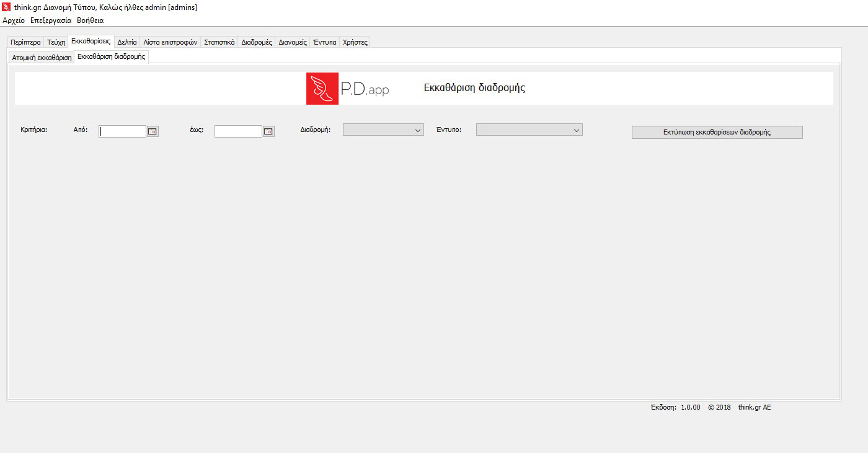Screen dimensions: 868x453
Task: Go to the Στατιστικά tab
Action: tap(219, 43)
